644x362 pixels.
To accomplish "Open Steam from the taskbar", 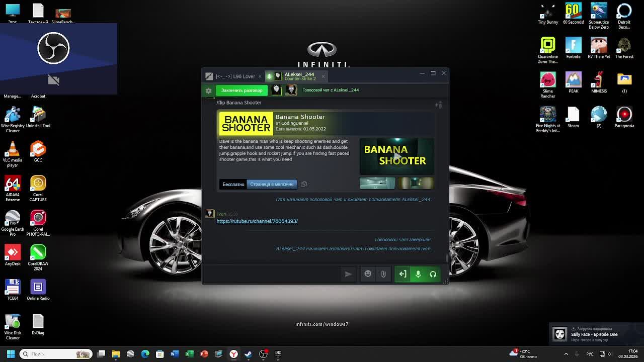I will point(248,354).
